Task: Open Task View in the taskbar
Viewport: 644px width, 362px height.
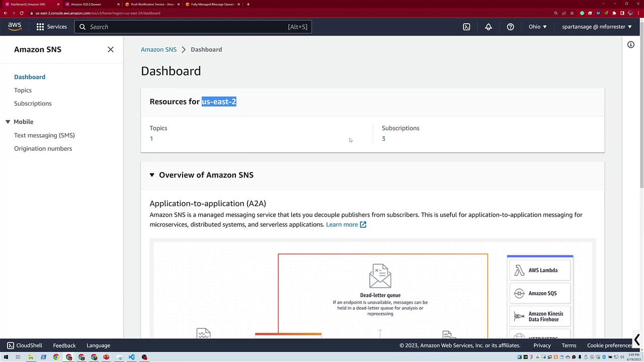Action: [18, 357]
